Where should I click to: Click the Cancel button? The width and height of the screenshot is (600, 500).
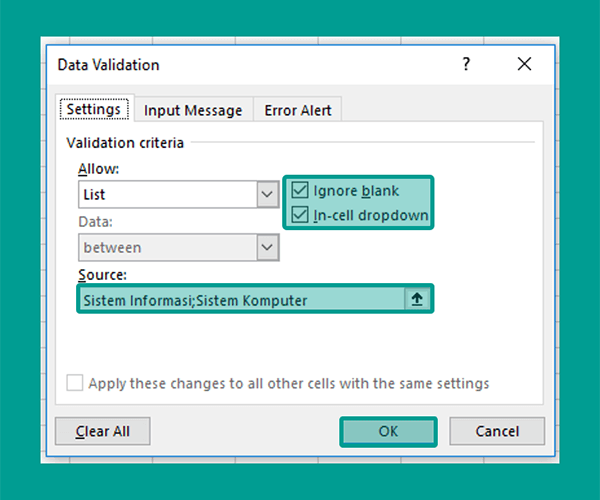(497, 432)
